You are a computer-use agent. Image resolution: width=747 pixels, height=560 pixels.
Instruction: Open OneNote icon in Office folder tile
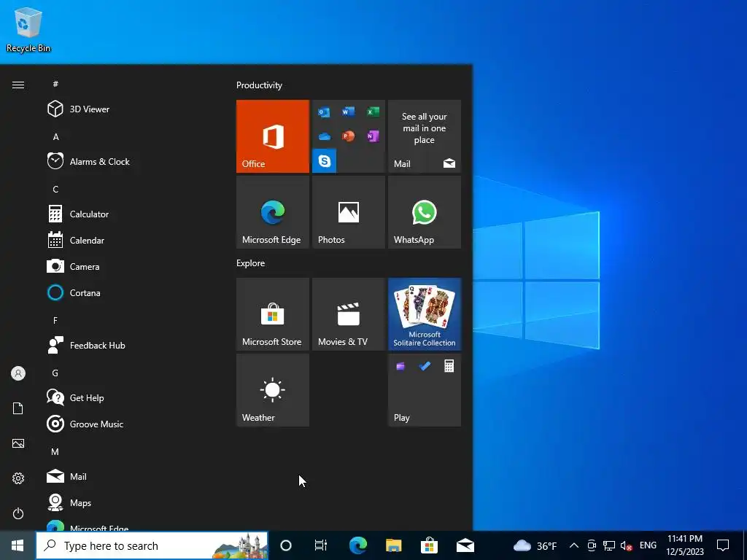373,136
